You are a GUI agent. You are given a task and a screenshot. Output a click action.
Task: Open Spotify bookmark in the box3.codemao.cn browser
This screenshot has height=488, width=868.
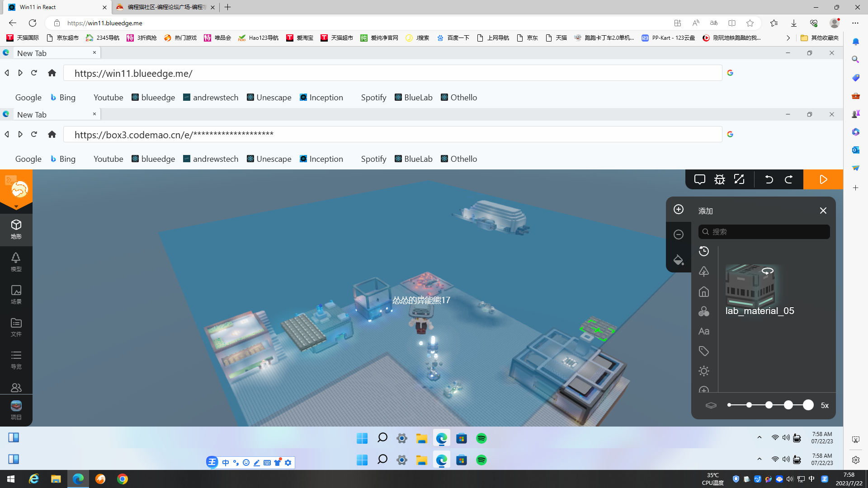pyautogui.click(x=373, y=159)
